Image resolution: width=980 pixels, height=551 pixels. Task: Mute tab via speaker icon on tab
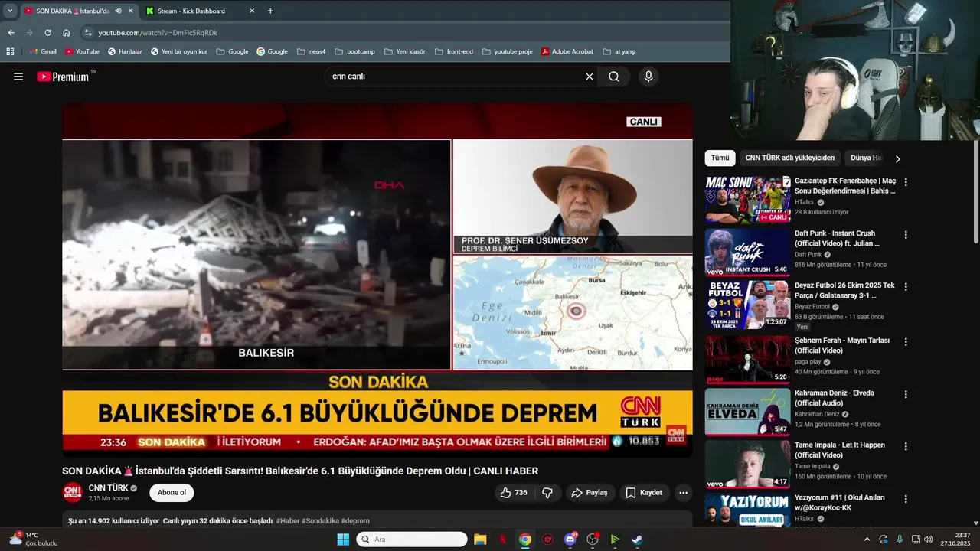[118, 11]
